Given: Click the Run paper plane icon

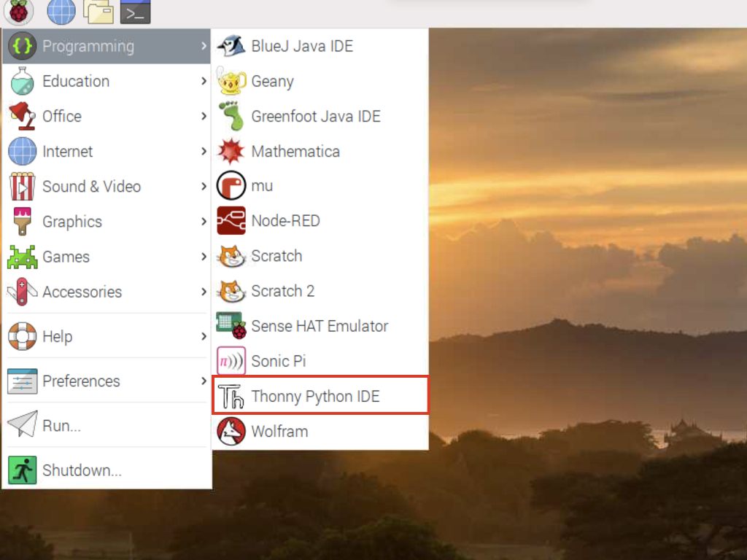Looking at the screenshot, I should (x=22, y=424).
